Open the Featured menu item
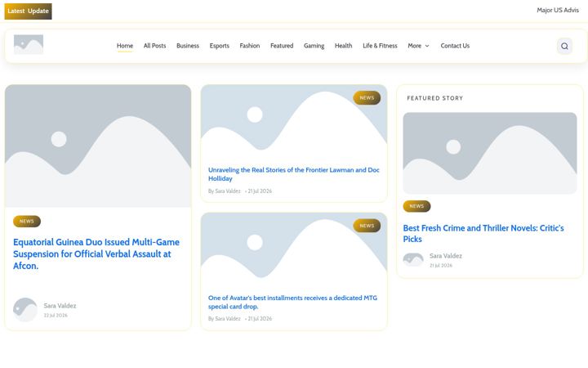 click(282, 46)
